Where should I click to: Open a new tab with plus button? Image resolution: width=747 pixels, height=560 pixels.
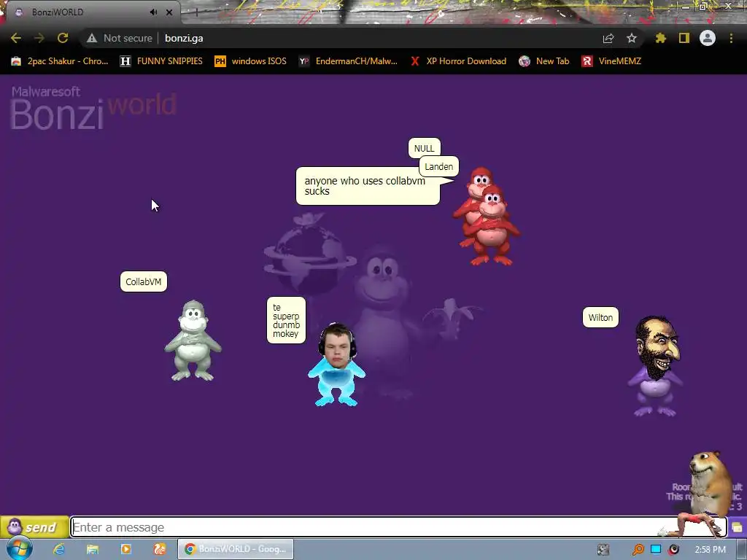(196, 13)
